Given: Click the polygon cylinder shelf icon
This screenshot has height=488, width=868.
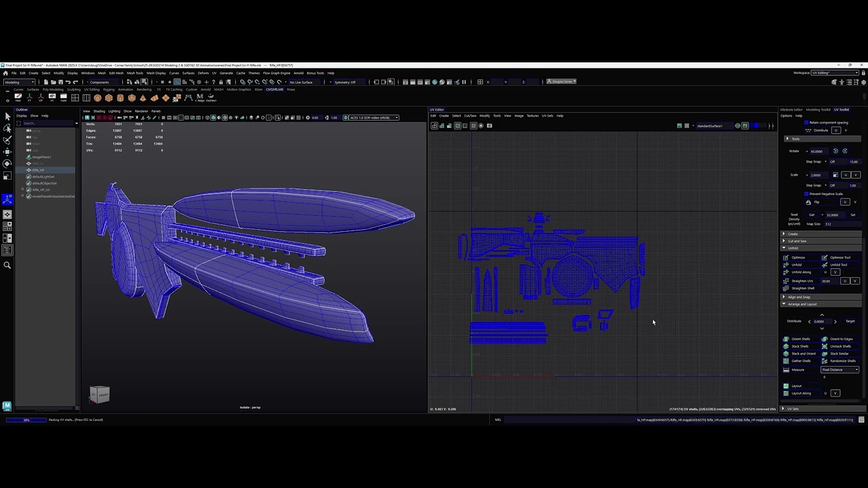Looking at the screenshot, I should (121, 98).
